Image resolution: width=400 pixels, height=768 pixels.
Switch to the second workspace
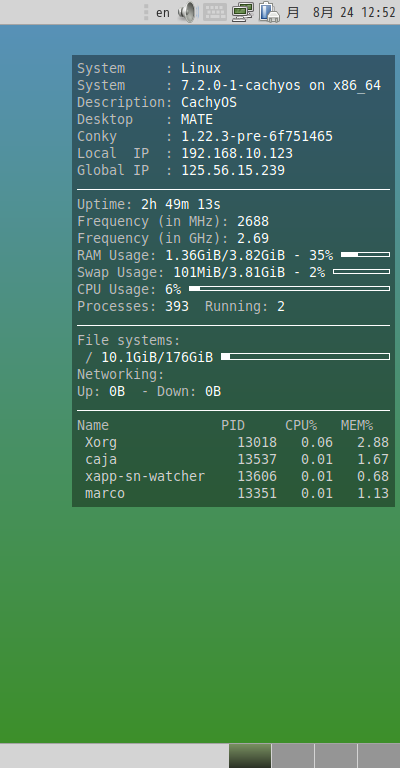coord(293,756)
